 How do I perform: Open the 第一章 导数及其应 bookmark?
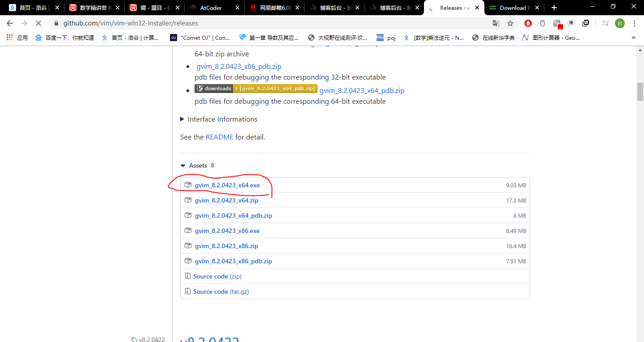pos(269,38)
